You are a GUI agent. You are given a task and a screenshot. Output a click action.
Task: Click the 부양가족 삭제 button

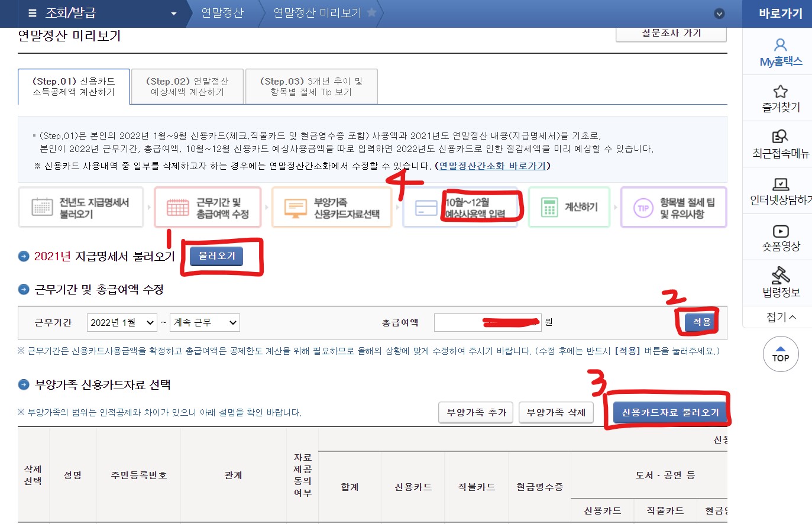point(557,412)
